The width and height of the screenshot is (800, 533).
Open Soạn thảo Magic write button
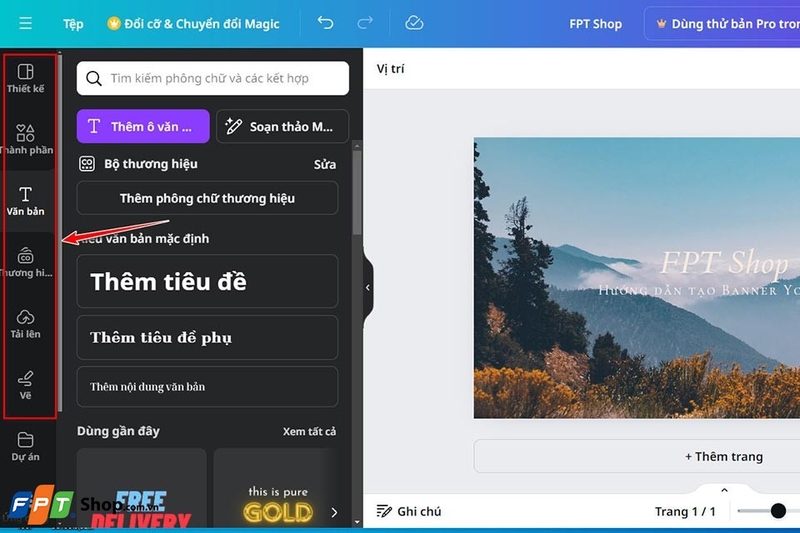[282, 126]
